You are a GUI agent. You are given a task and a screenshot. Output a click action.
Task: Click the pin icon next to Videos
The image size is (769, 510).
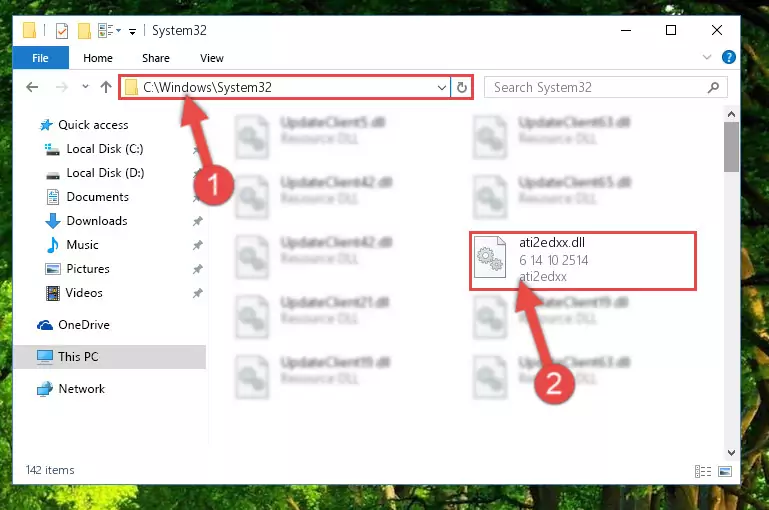[x=197, y=293]
